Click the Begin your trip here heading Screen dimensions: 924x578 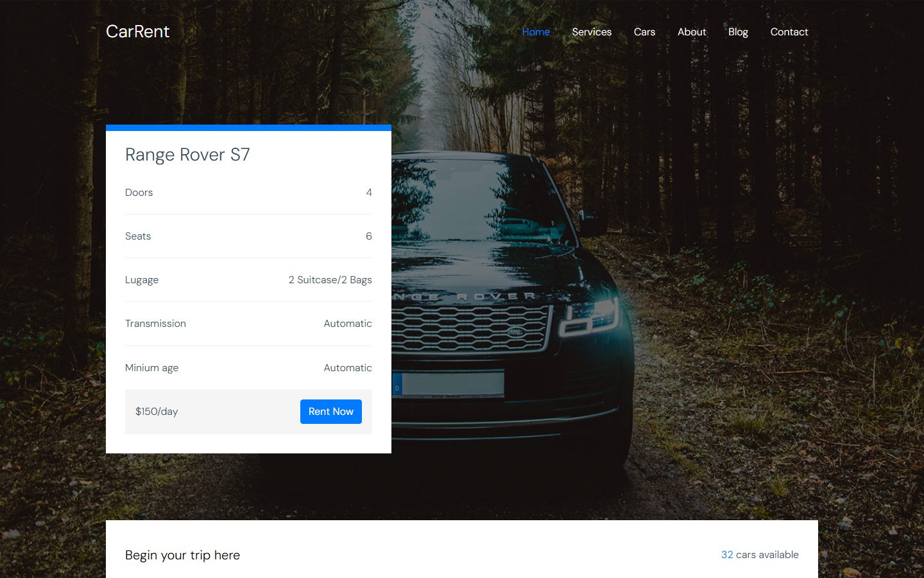182,556
